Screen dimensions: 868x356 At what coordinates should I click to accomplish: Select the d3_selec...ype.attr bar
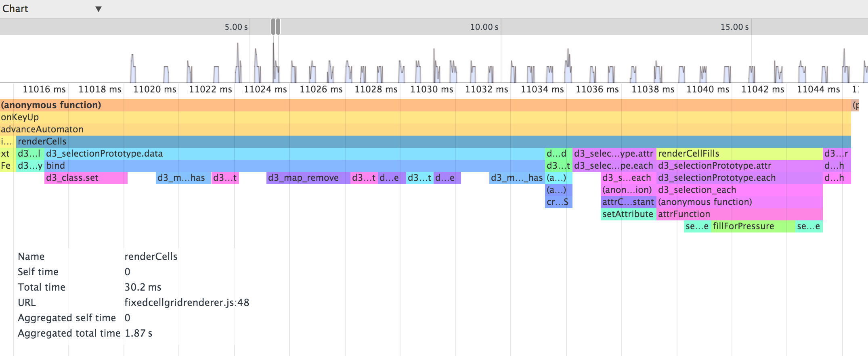pyautogui.click(x=614, y=153)
